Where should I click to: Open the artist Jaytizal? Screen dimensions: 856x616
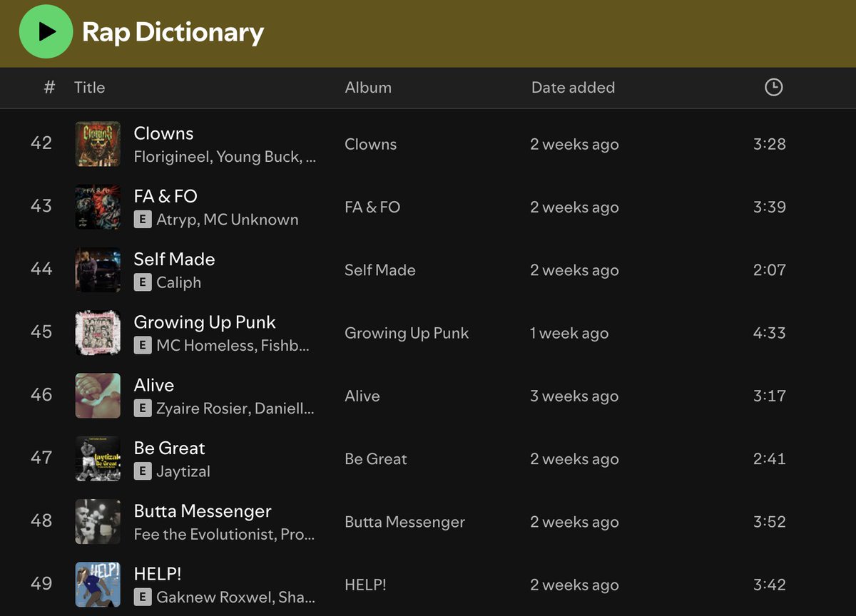coord(183,471)
